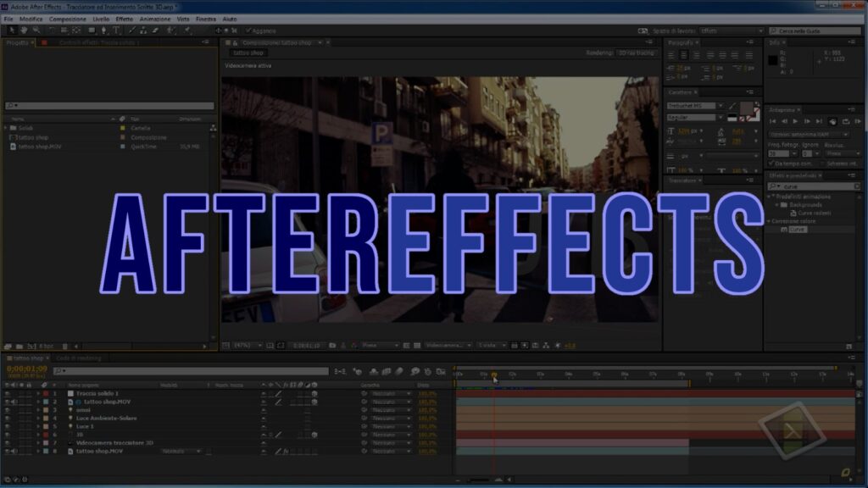This screenshot has height=488, width=868.
Task: Toggle motion blur switch in timeline header
Action: pyautogui.click(x=399, y=371)
